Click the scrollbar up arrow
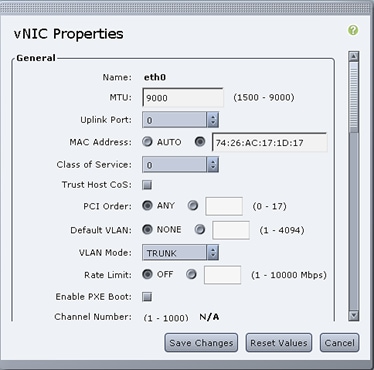This screenshot has height=370, width=374. click(353, 56)
